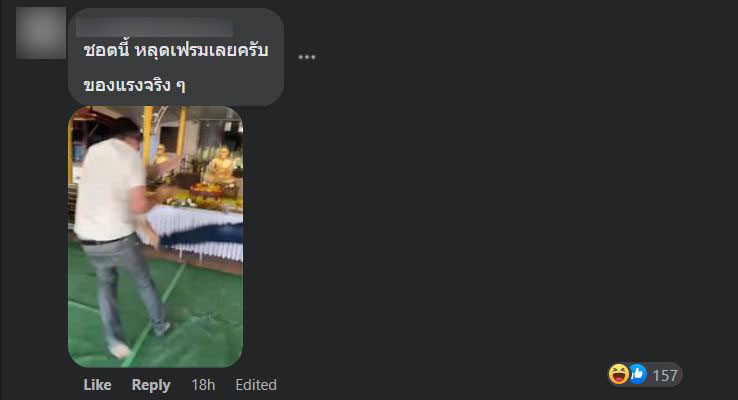Click the blue thumbs-up reaction icon
Viewport: 738px width, 400px height.
coord(638,374)
